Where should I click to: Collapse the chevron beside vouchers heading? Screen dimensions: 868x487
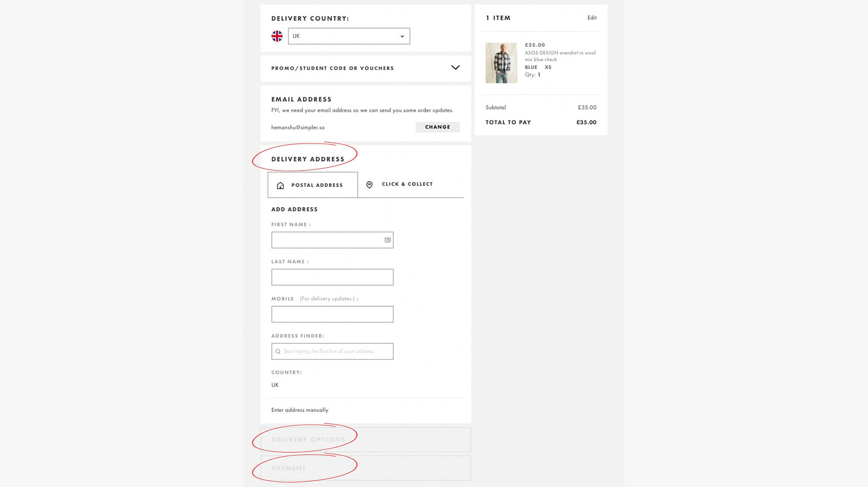pyautogui.click(x=455, y=67)
